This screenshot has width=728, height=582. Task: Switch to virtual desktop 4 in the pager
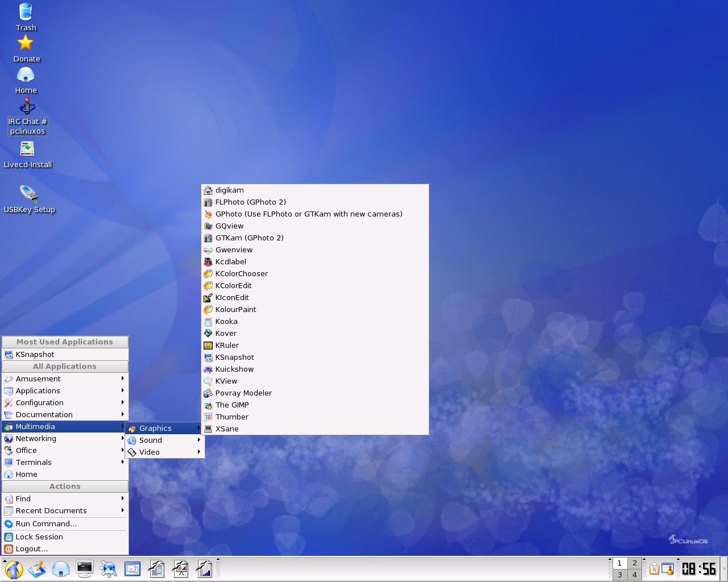tap(635, 575)
